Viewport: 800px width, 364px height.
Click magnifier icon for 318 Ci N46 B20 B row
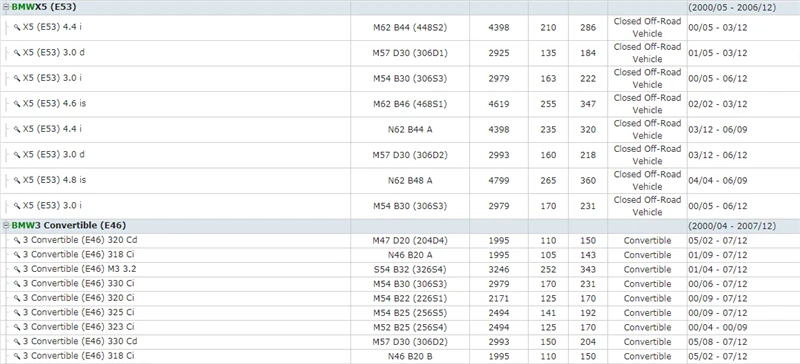(x=17, y=356)
